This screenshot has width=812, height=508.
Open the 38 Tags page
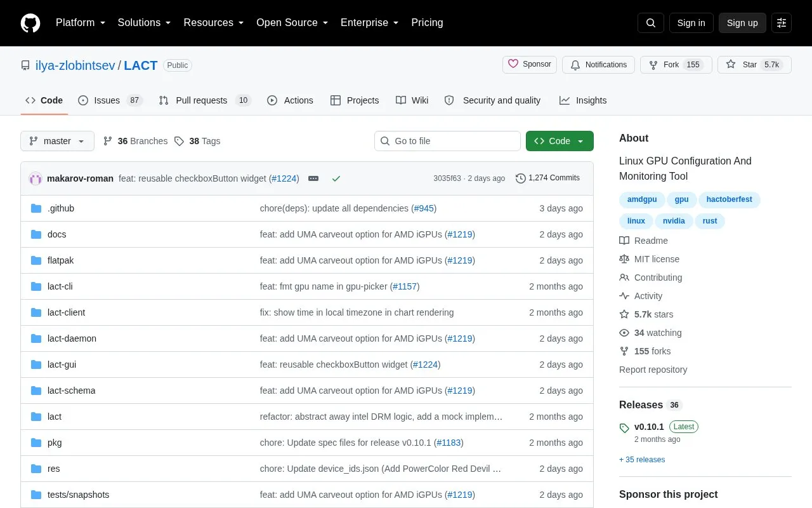197,141
